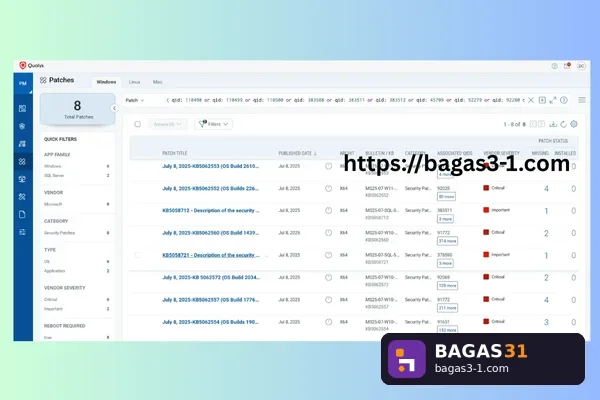Open the jobs icon in the left sidebar
Viewport: 600px width, 400px height.
click(x=22, y=144)
